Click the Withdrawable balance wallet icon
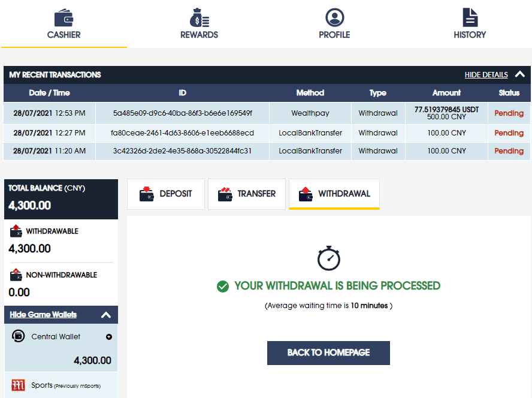532x398 pixels. click(x=16, y=231)
